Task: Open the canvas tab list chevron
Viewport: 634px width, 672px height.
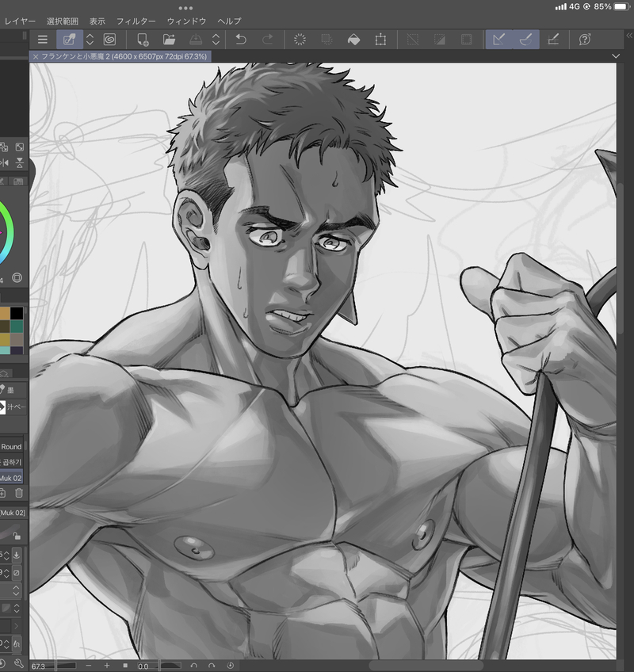Action: [x=616, y=56]
